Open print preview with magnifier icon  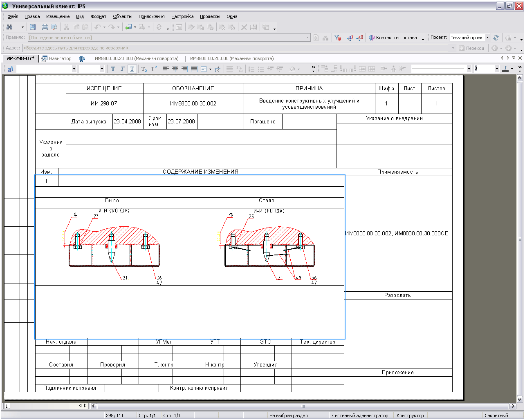tap(54, 27)
